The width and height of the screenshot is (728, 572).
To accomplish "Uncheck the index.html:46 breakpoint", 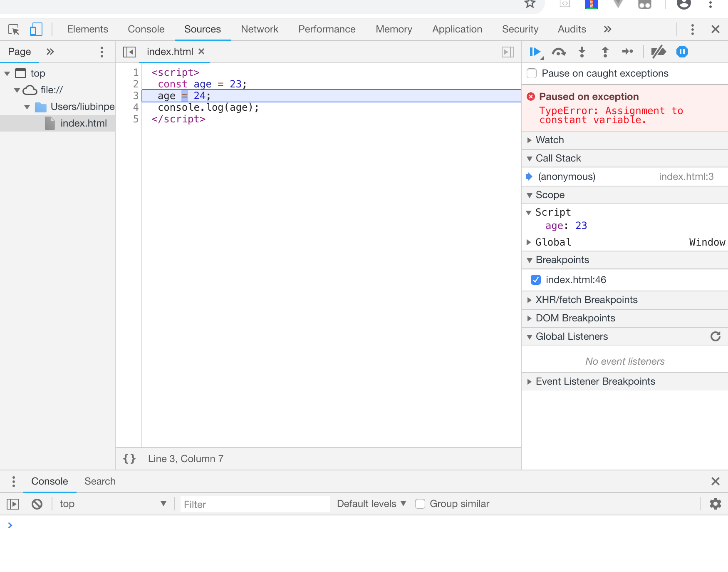I will click(536, 280).
